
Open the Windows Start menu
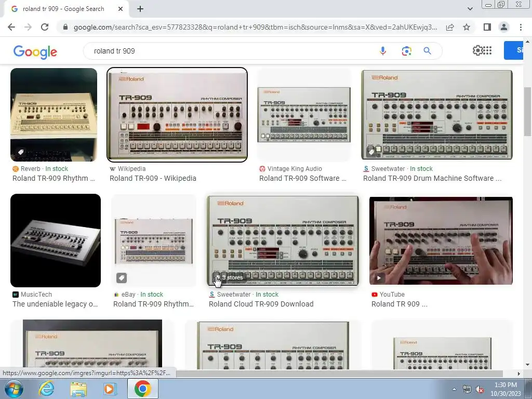[14, 389]
